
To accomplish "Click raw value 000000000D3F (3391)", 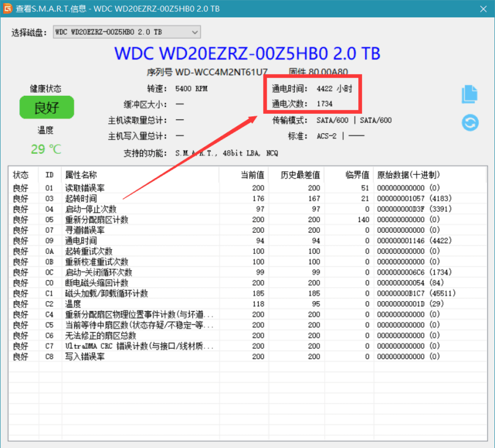I will click(x=414, y=209).
